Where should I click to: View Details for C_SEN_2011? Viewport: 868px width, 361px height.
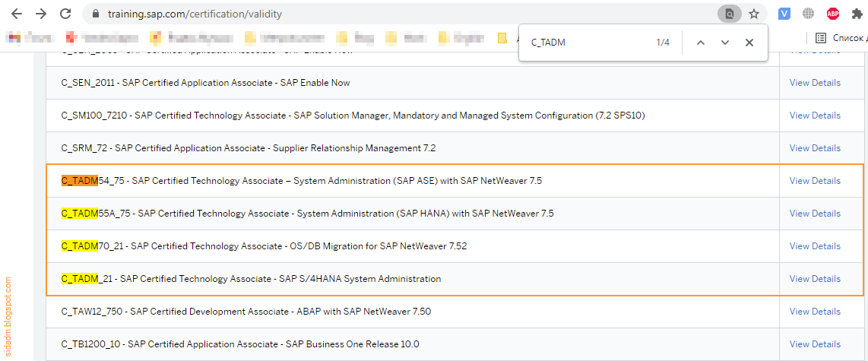coord(815,83)
